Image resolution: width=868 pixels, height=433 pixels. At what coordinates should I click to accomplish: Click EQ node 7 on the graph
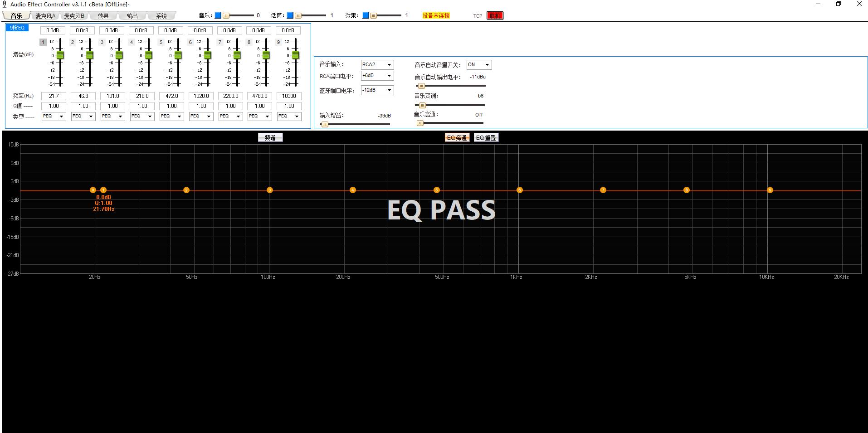pos(603,190)
